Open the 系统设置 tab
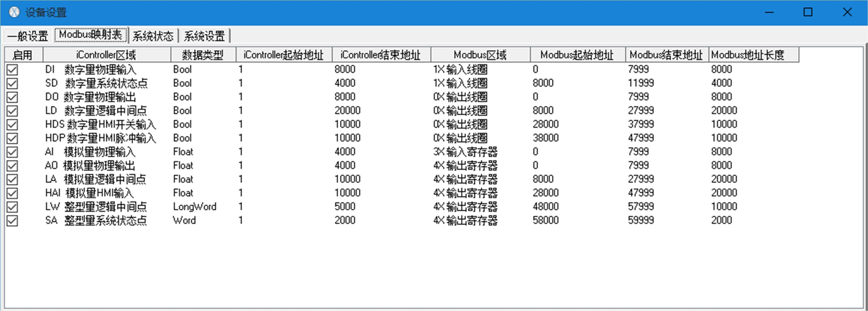Viewport: 868px width, 311px height. click(204, 36)
